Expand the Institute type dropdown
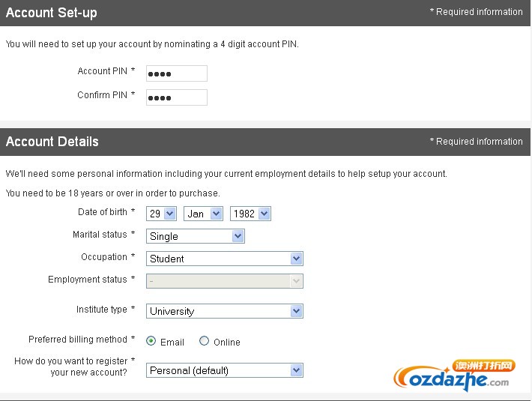 pyautogui.click(x=225, y=311)
